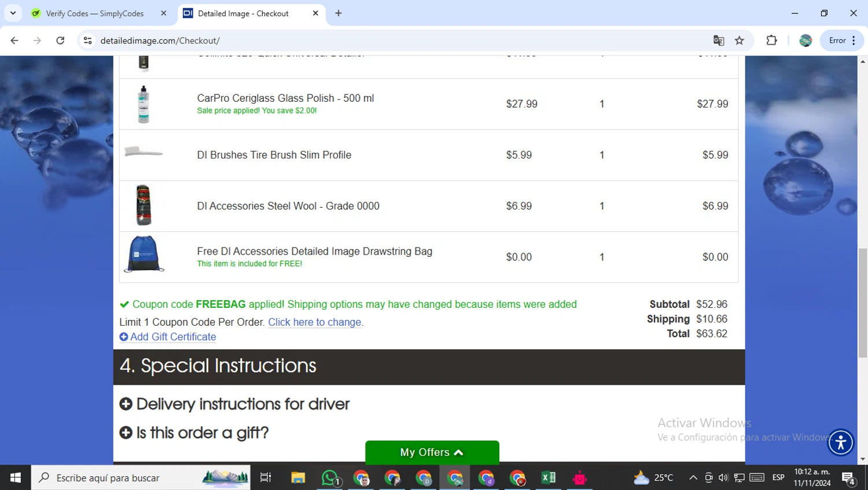
Task: Go back to the previous page
Action: click(x=14, y=40)
